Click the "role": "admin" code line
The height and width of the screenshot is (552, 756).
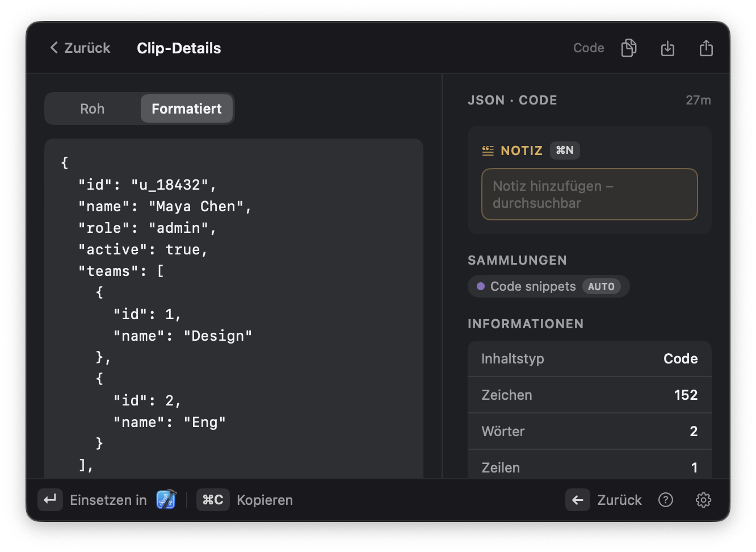pyautogui.click(x=148, y=228)
